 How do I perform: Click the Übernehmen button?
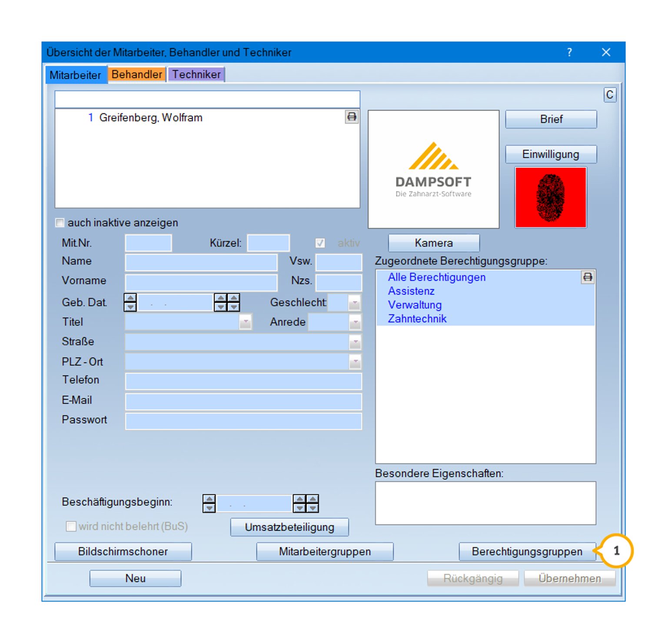click(570, 578)
